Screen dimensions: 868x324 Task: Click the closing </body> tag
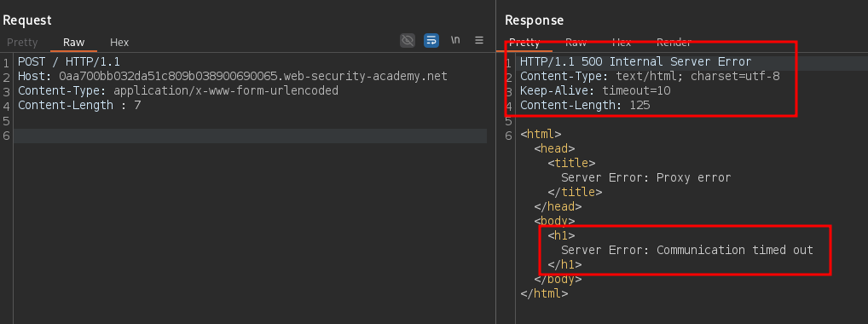click(x=558, y=279)
